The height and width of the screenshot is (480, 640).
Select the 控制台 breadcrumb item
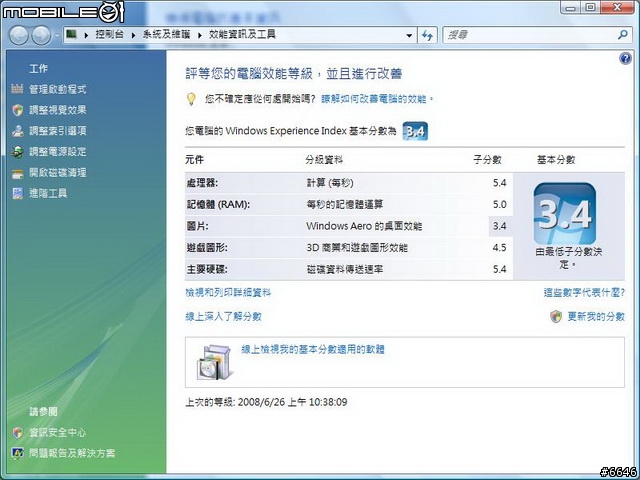click(x=109, y=34)
